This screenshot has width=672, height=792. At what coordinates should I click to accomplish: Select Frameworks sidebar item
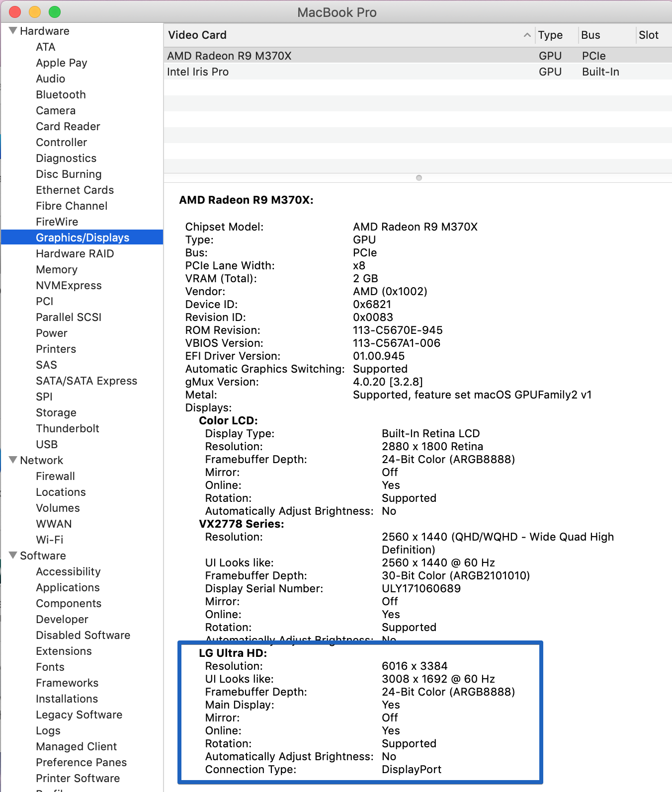pyautogui.click(x=67, y=683)
